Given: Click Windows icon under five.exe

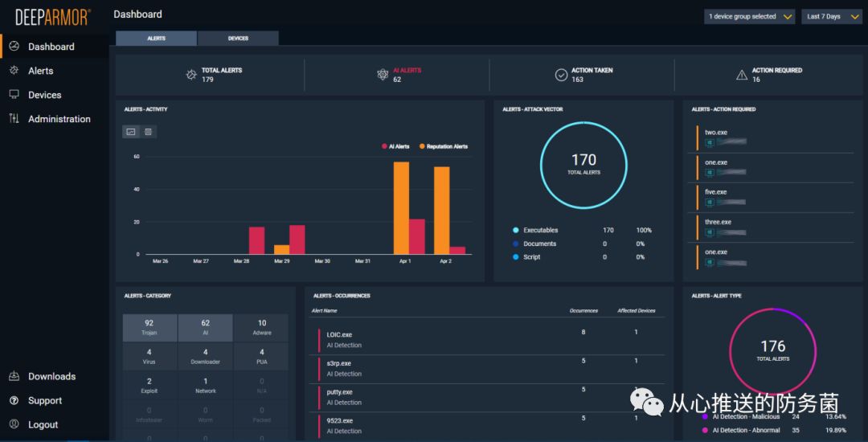Looking at the screenshot, I should [x=709, y=203].
